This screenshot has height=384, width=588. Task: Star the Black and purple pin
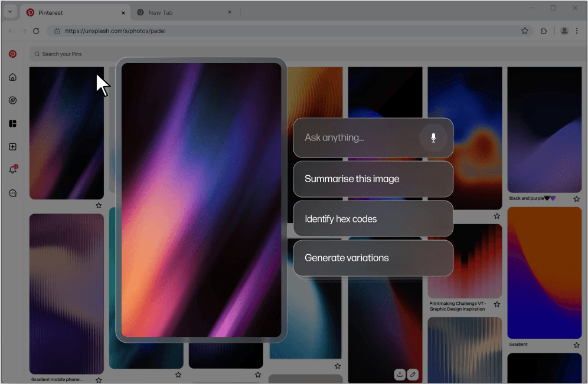tap(576, 199)
